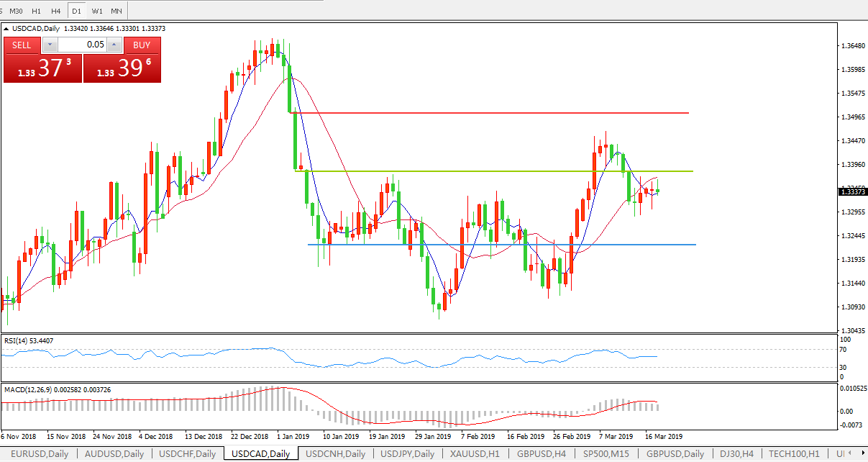The height and width of the screenshot is (462, 868).
Task: Switch to M30 timeframe
Action: point(17,12)
